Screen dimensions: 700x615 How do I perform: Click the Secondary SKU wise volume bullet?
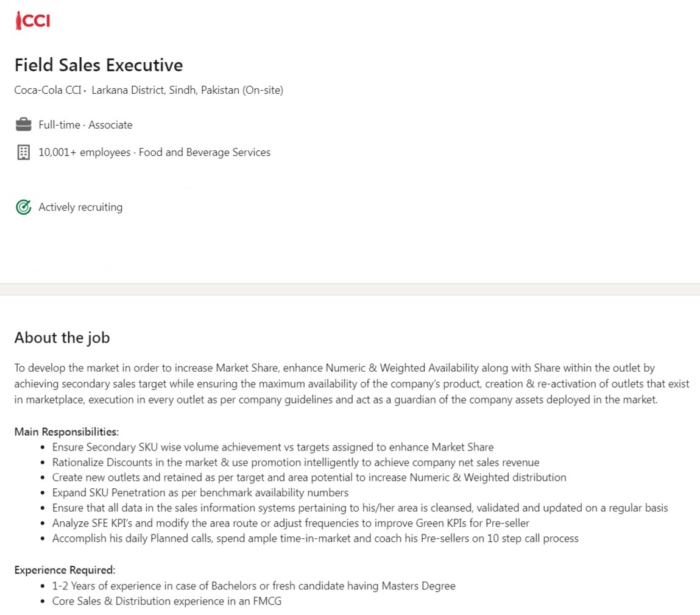tap(272, 447)
